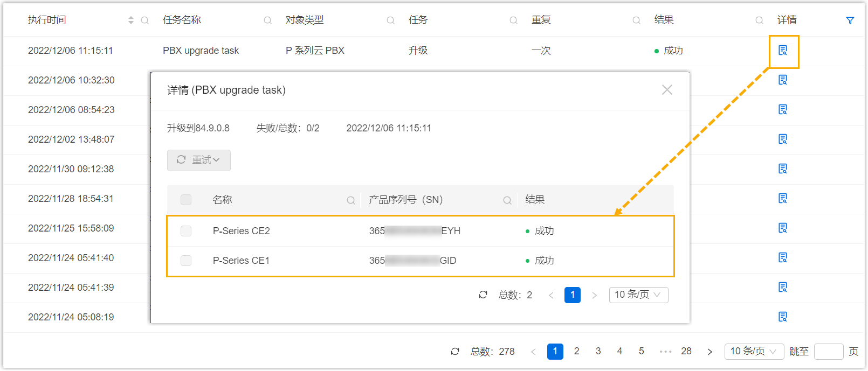Go to next page in main pagination
Screen dimensions: 868x371
(710, 352)
